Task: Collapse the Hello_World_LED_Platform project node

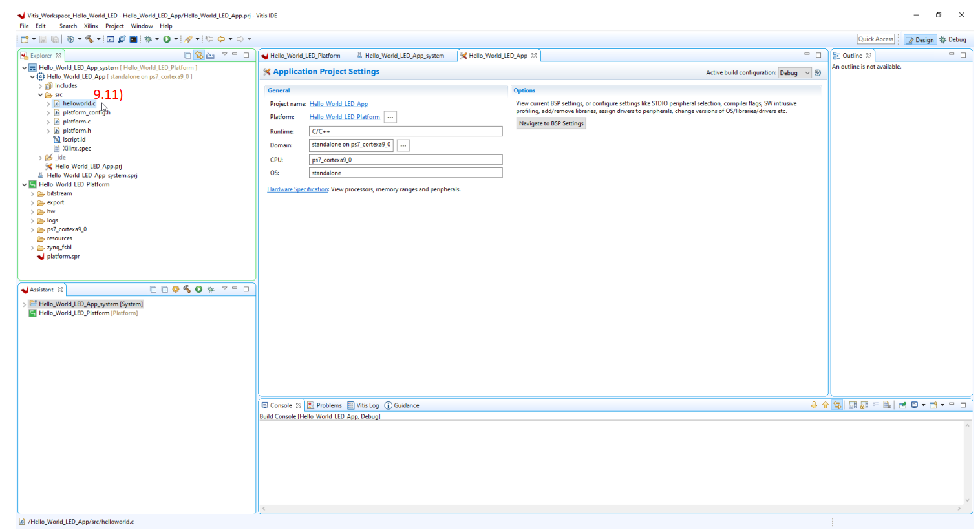Action: [x=25, y=184]
